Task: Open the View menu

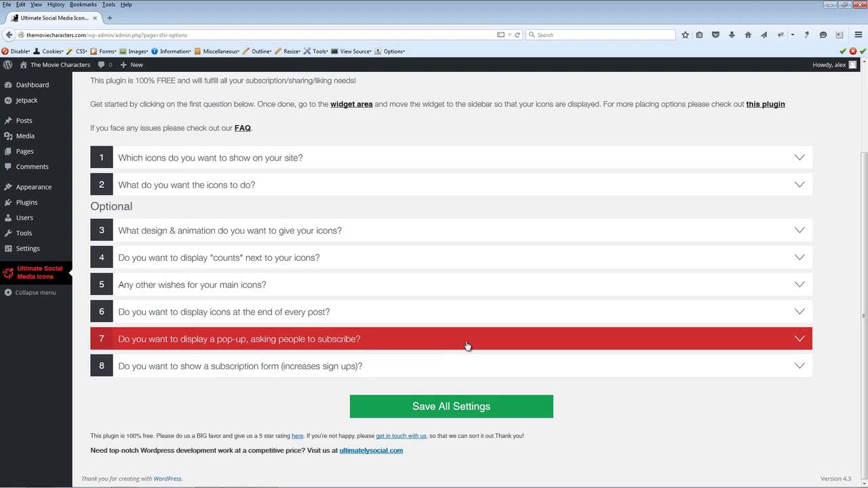Action: click(x=36, y=4)
